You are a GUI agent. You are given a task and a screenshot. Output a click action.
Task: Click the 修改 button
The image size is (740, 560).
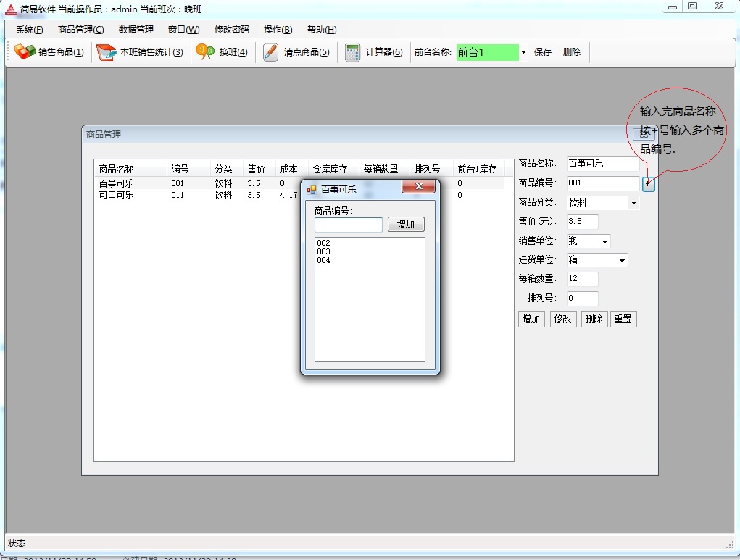click(x=562, y=319)
